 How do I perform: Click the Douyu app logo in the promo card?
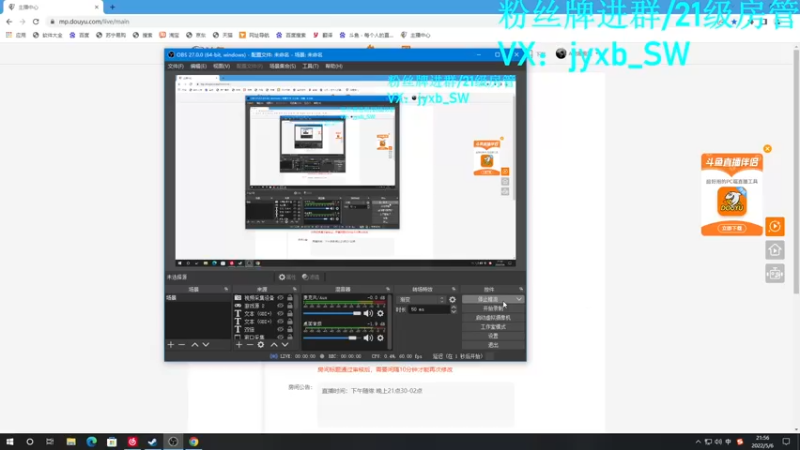[x=732, y=201]
